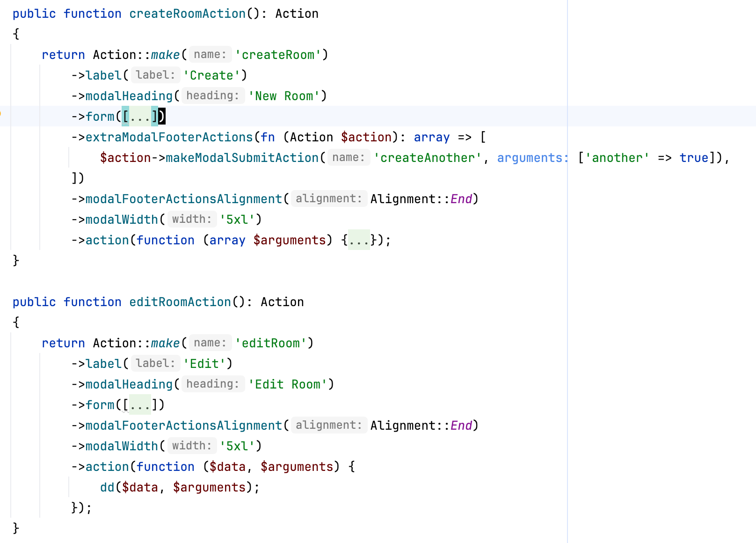Expand the folded form array in createRoomAction
The width and height of the screenshot is (756, 543).
(140, 117)
